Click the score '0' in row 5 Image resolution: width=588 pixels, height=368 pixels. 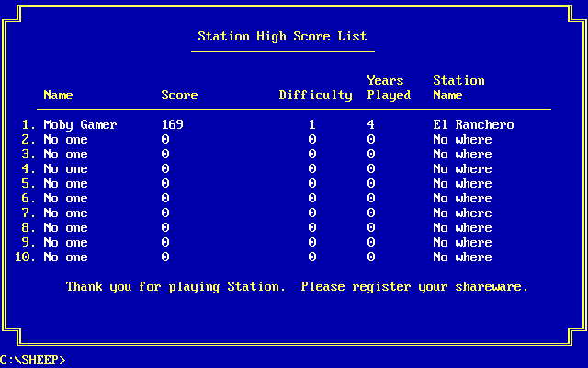click(x=165, y=183)
